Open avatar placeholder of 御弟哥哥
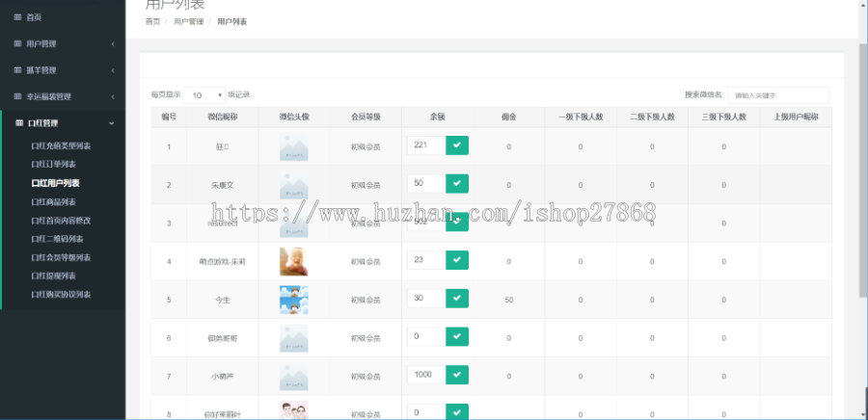The width and height of the screenshot is (868, 420). point(294,338)
